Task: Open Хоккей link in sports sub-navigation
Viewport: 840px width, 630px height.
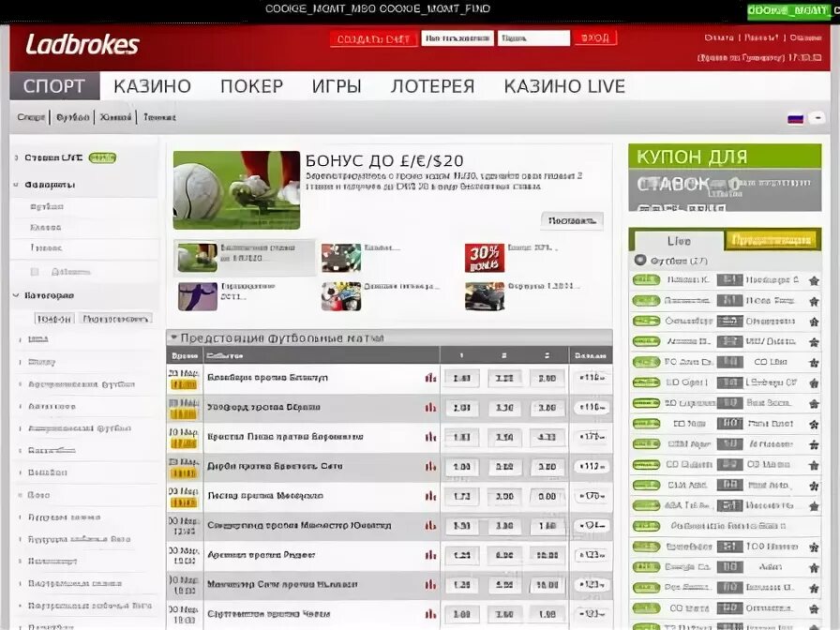Action: click(115, 117)
